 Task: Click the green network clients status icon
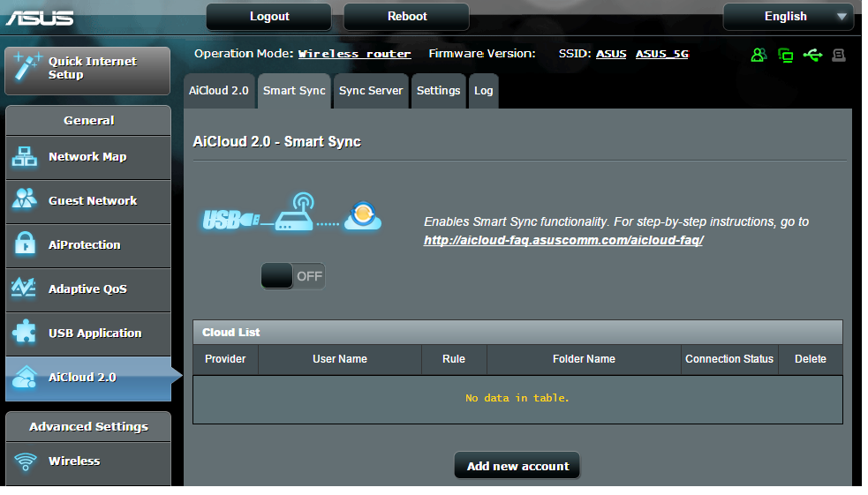pos(786,56)
